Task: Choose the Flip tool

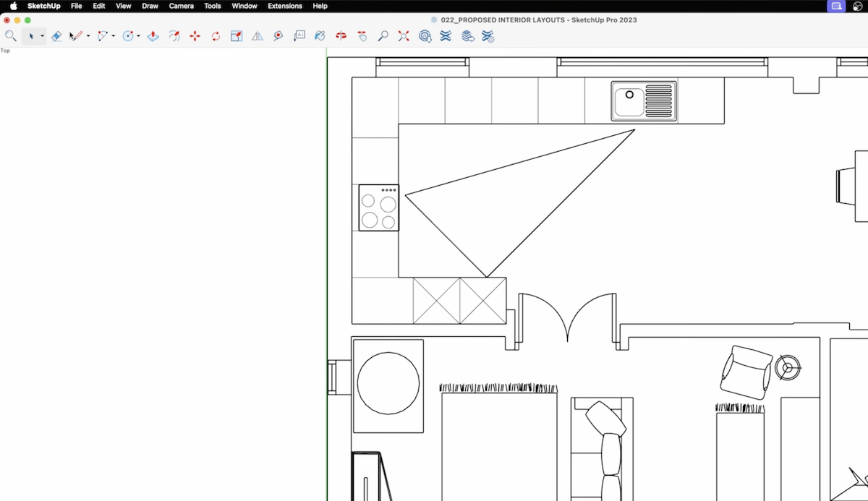Action: (258, 35)
